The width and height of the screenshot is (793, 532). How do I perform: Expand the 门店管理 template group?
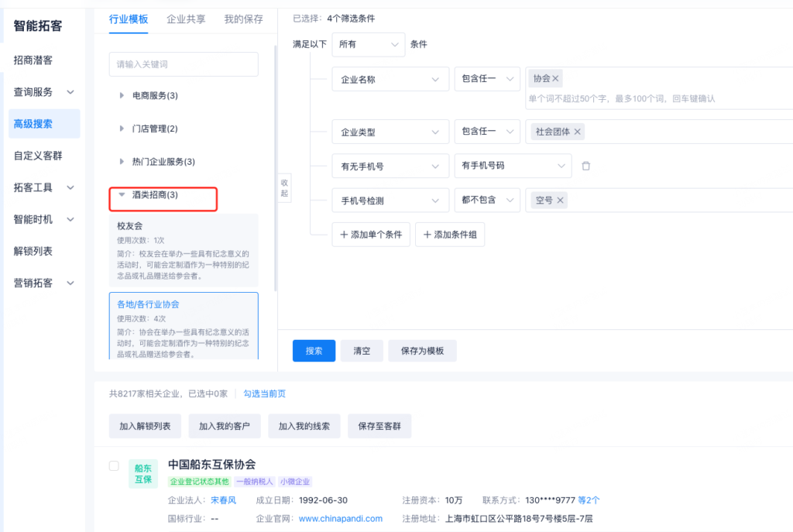(x=122, y=129)
